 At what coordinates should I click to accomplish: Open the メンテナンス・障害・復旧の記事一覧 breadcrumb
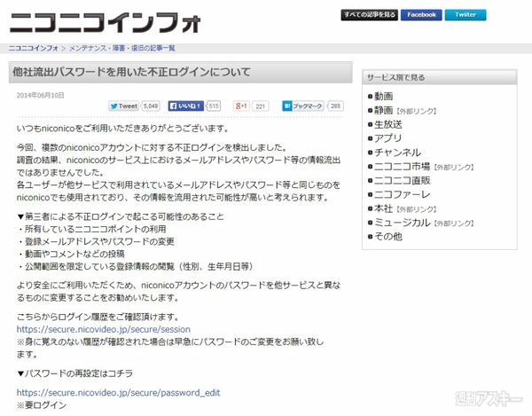point(122,48)
